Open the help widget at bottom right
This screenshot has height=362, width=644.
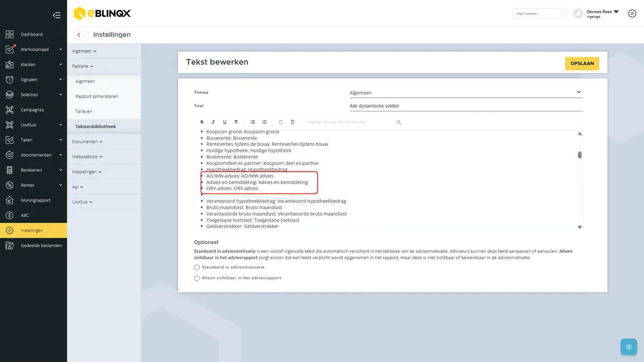tap(628, 346)
